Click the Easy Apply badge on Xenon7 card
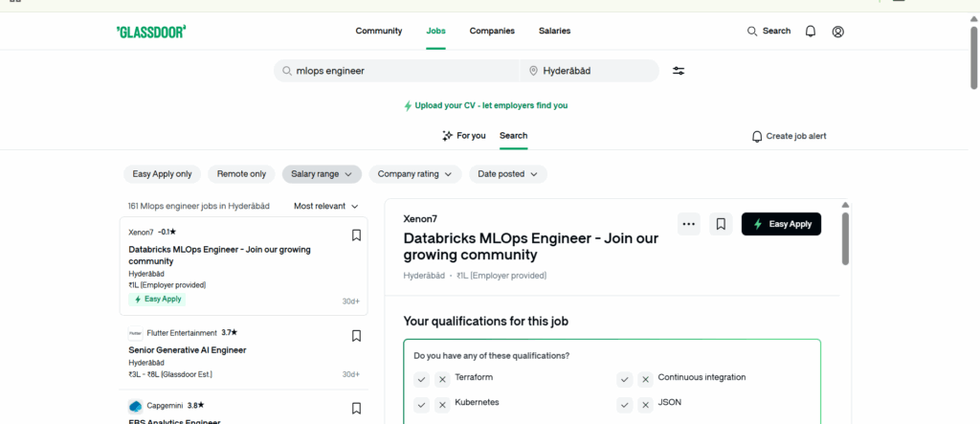980x424 pixels. (x=157, y=300)
